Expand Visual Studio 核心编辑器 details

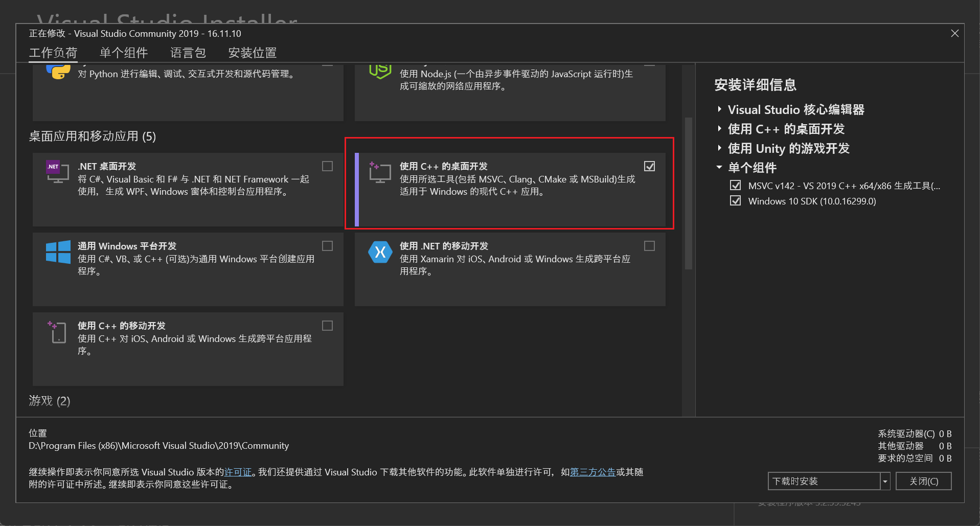719,109
